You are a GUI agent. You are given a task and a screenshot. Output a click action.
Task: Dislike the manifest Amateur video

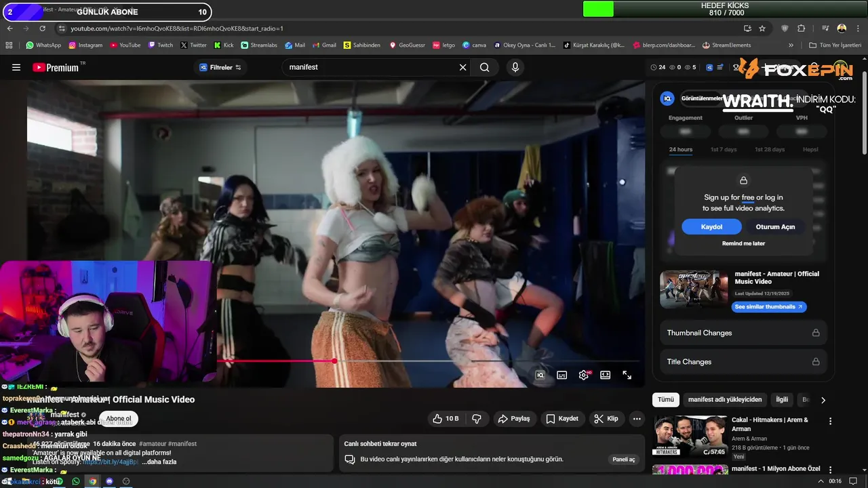tap(477, 419)
